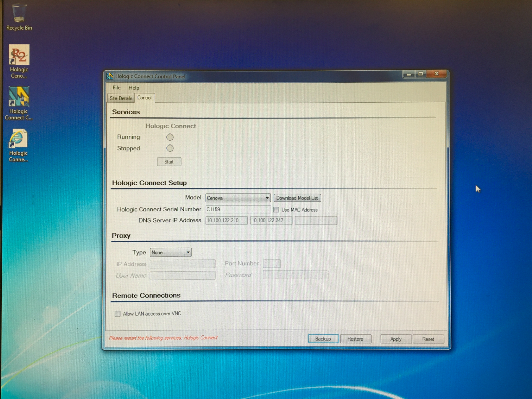The image size is (532, 399).
Task: Click the Proxy Password field
Action: (296, 275)
